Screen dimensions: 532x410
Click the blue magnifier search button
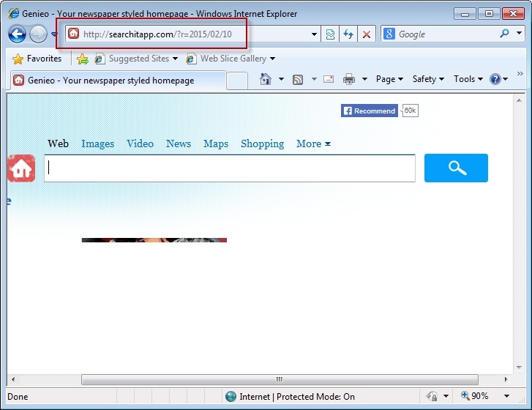tap(456, 168)
